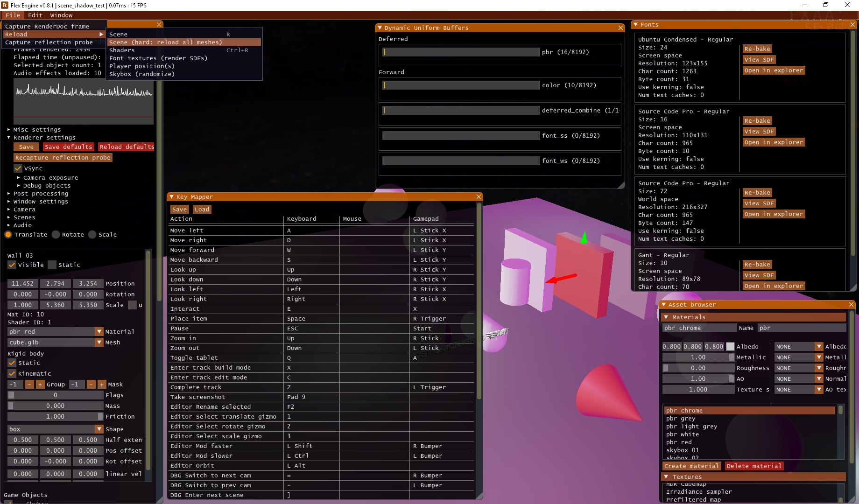This screenshot has height=504, width=859.
Task: Open the Edit menu
Action: click(x=35, y=15)
